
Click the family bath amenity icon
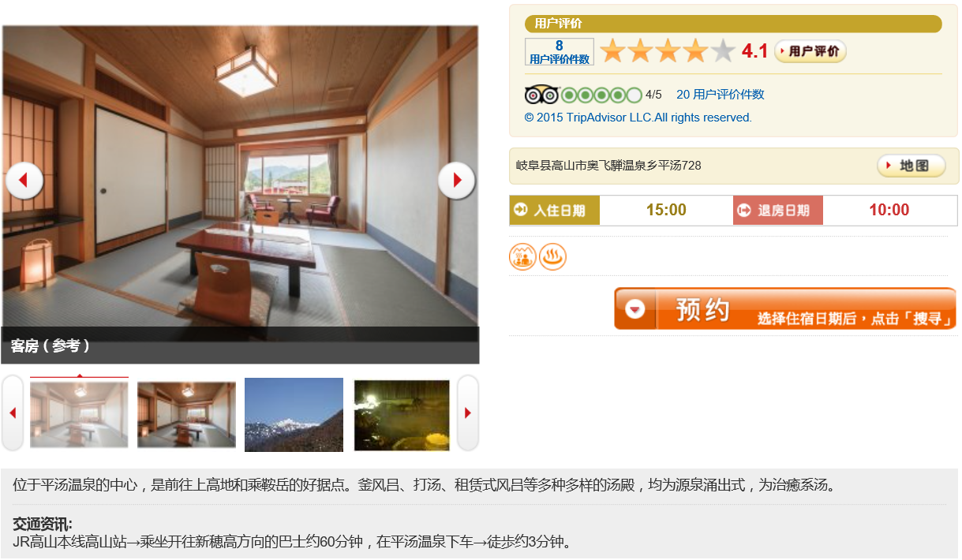pos(522,257)
